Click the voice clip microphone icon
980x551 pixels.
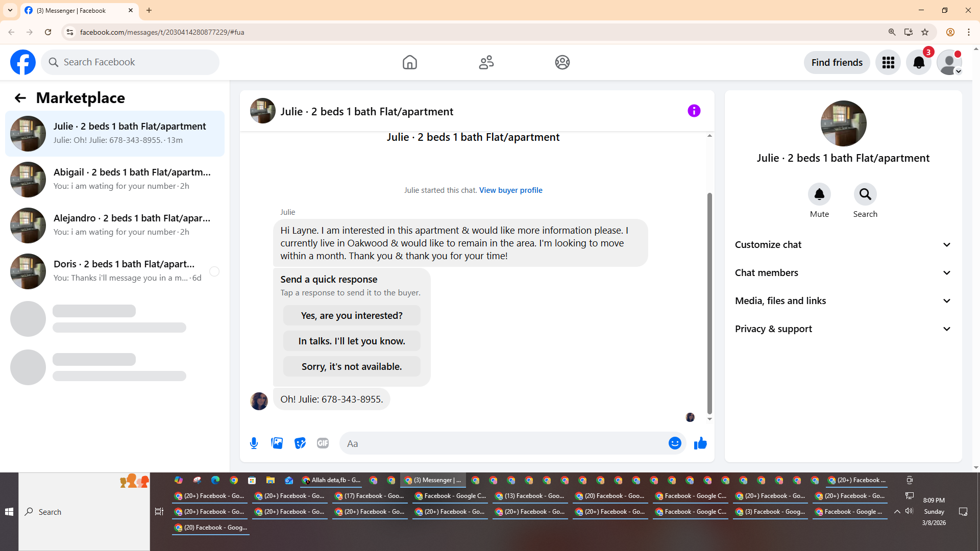click(254, 443)
